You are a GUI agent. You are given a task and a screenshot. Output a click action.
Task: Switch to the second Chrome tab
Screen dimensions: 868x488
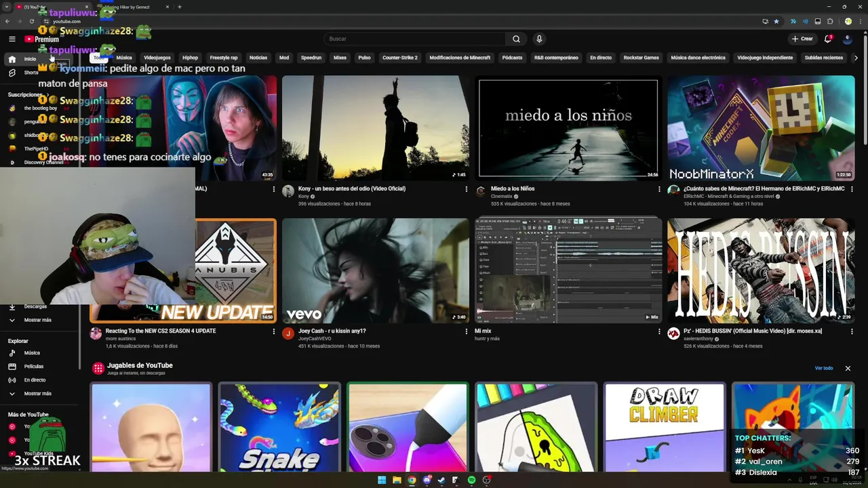[132, 7]
